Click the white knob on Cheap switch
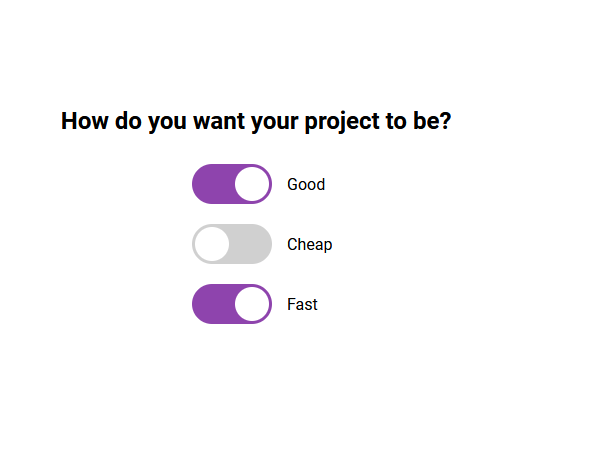This screenshot has width=592, height=461. (x=212, y=244)
